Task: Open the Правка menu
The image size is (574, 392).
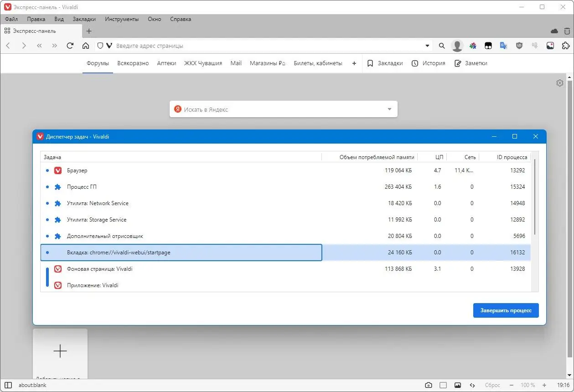Action: [36, 19]
